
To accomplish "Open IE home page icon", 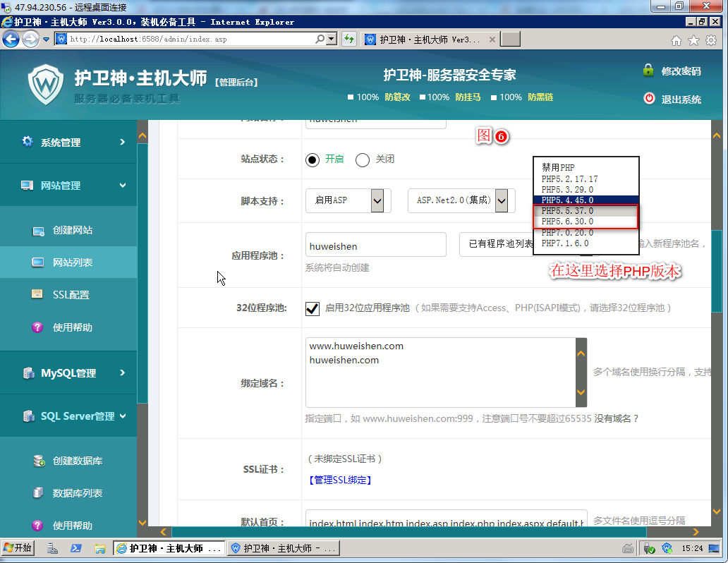I will pos(677,40).
